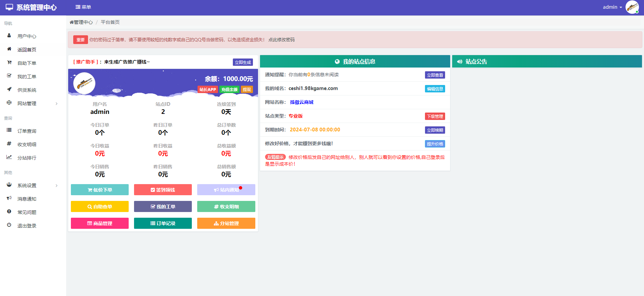This screenshot has width=644, height=296.
Task: Click the admin avatar in top bar
Action: (632, 7)
